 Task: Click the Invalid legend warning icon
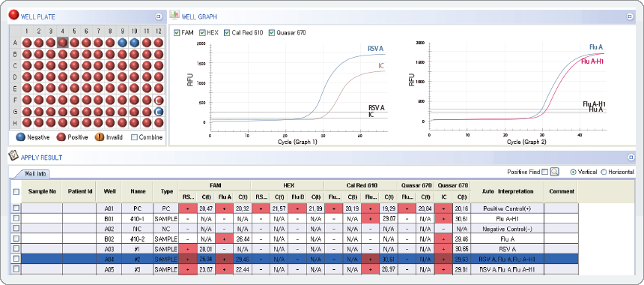pos(100,137)
